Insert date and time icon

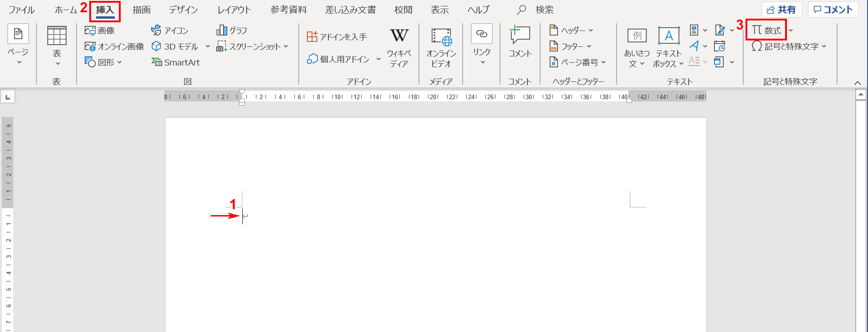tap(720, 46)
